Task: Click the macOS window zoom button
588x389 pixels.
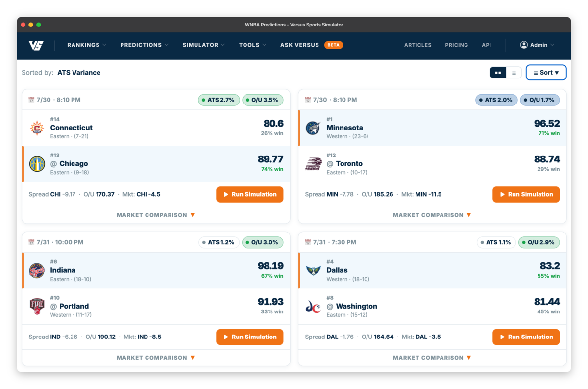Action: 39,25
